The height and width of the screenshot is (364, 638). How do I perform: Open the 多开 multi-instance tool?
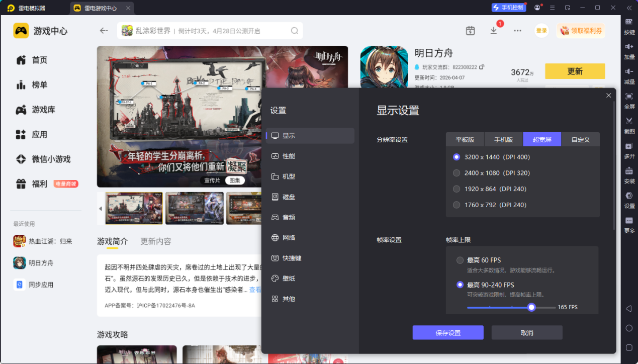(x=629, y=146)
